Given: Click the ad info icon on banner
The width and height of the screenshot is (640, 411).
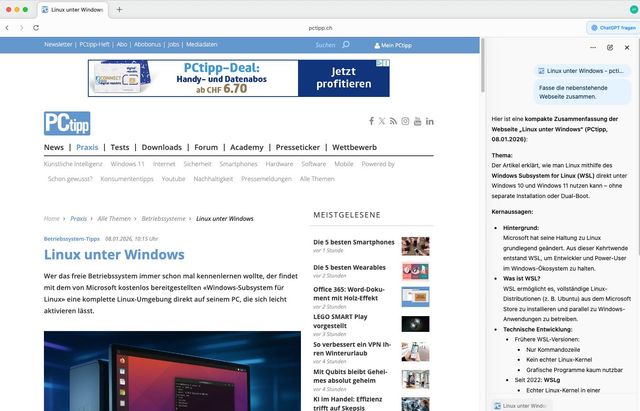Looking at the screenshot, I should point(380,63).
